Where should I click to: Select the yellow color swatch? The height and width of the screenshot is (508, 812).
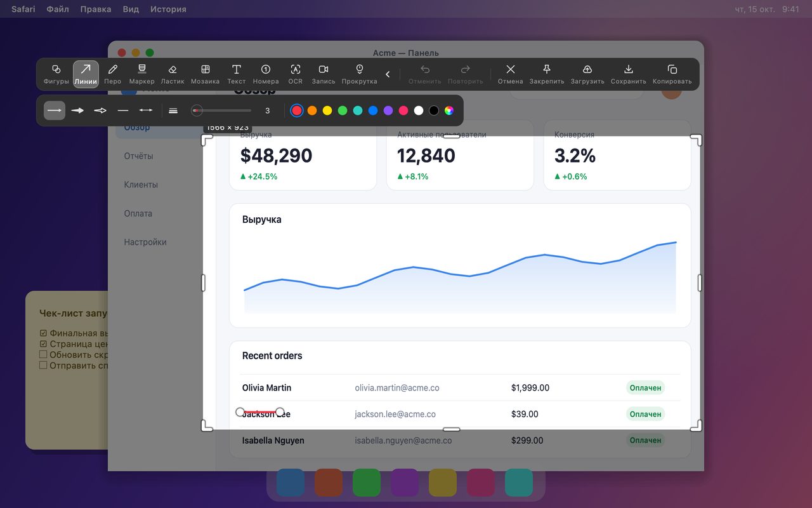click(x=327, y=110)
